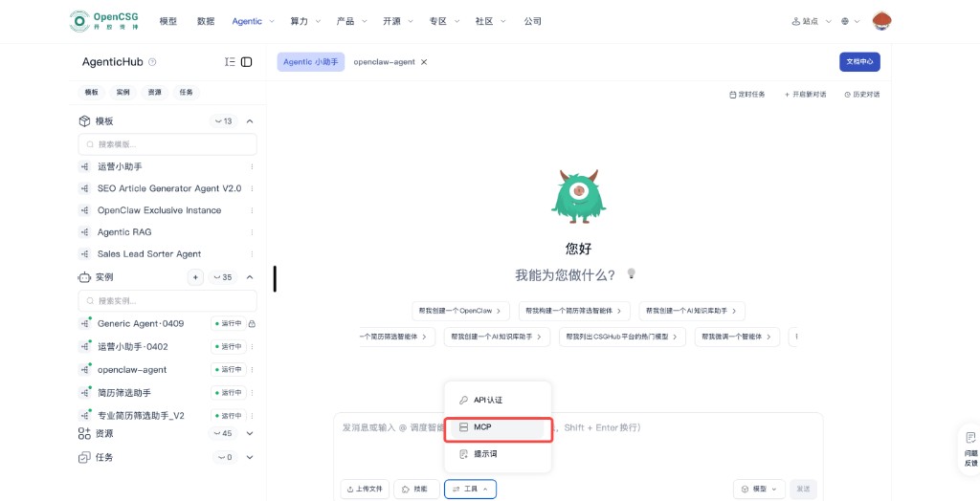Open more options for Agentic RAG template
This screenshot has height=501, width=980.
(x=252, y=232)
